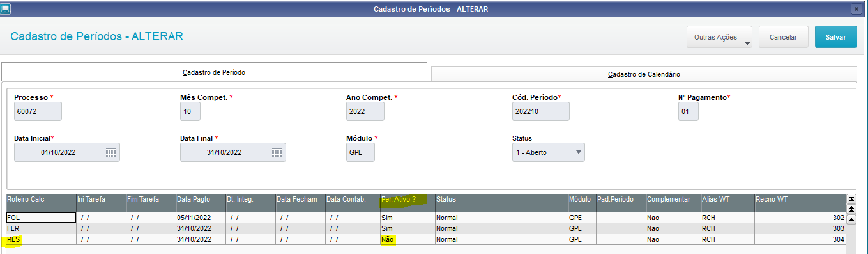The image size is (868, 254).
Task: Open the Outras Ações menu
Action: [719, 37]
